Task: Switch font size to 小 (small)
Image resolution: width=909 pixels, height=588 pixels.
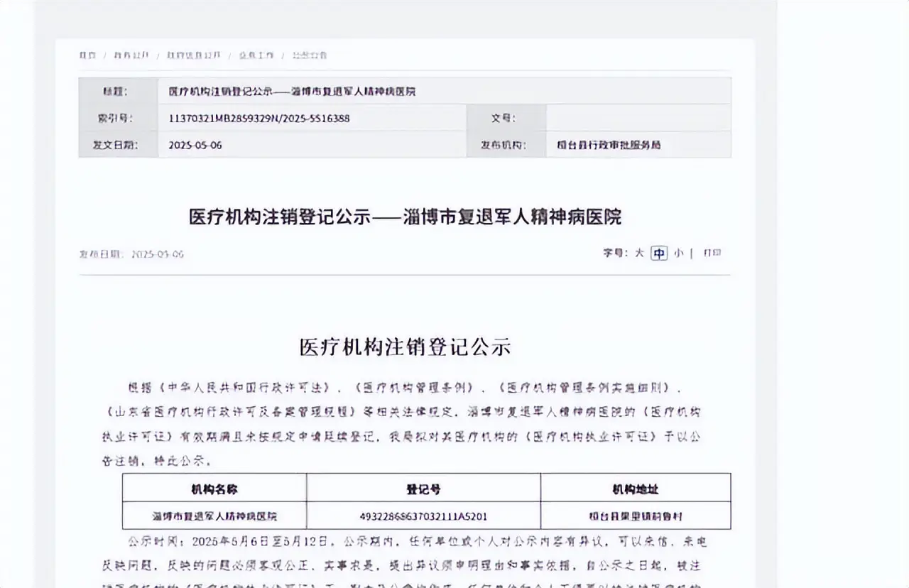Action: click(x=679, y=253)
